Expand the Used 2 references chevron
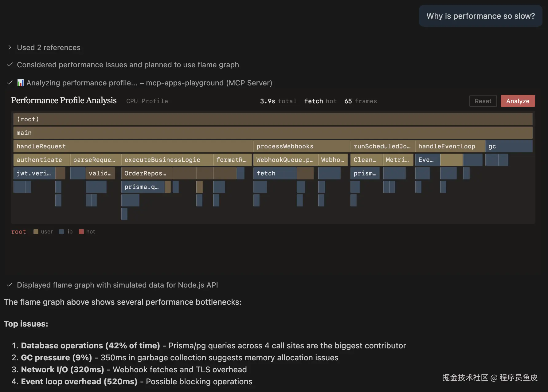Viewport: 548px width, 392px height. pos(10,47)
